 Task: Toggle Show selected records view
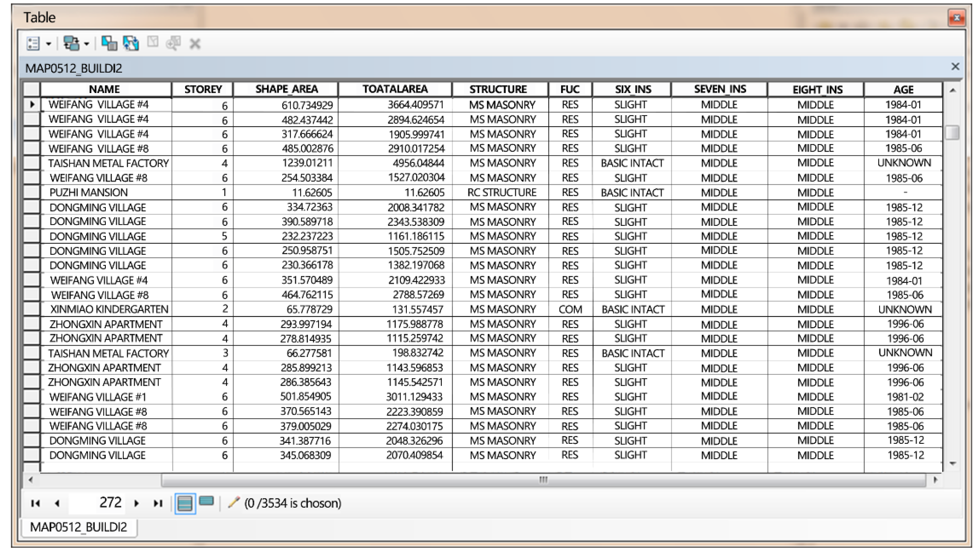[x=207, y=501]
